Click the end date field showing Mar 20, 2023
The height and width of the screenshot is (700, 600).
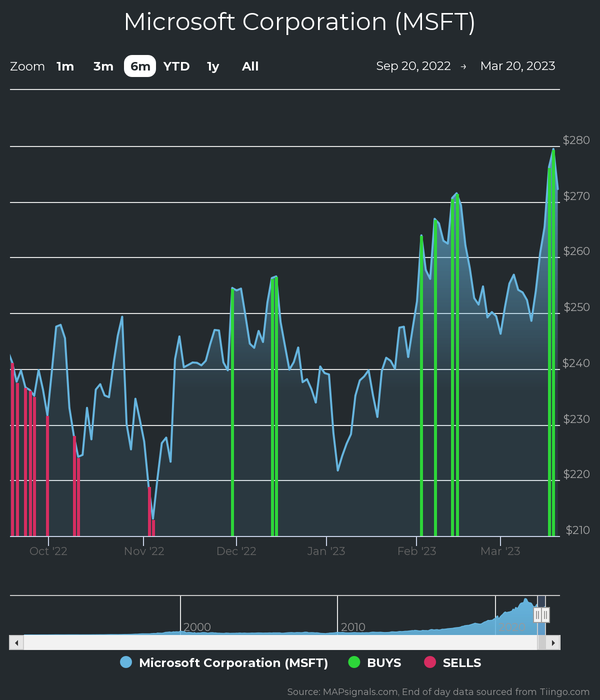click(518, 66)
